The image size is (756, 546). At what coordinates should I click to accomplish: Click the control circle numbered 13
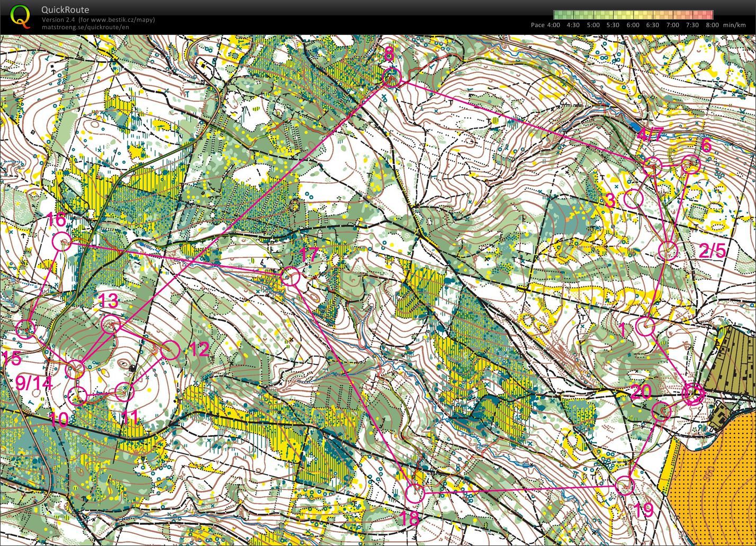(x=111, y=325)
